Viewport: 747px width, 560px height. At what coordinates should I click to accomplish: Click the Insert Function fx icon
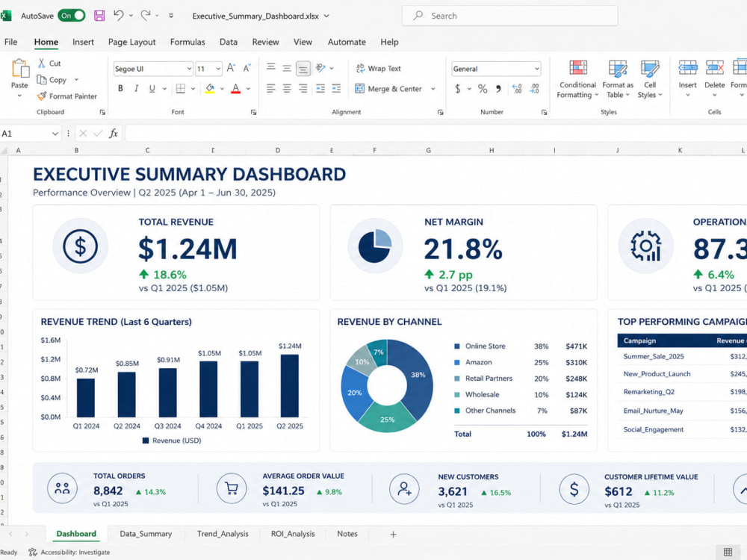[114, 134]
